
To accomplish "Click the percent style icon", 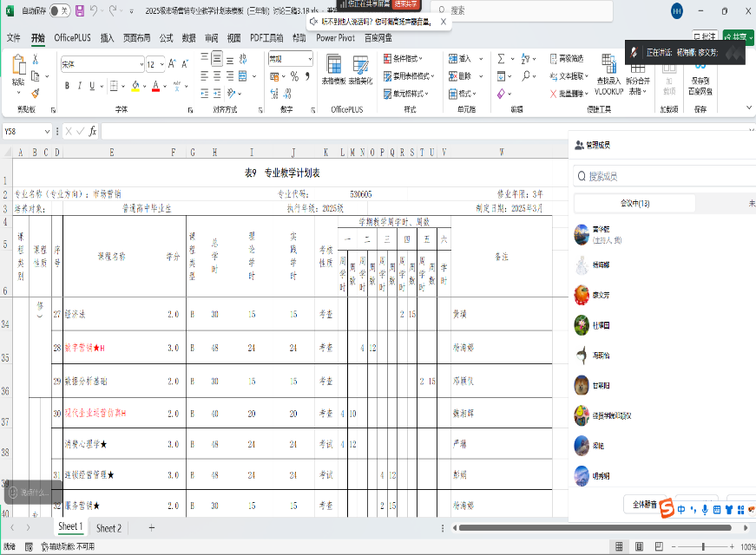I will click(295, 77).
